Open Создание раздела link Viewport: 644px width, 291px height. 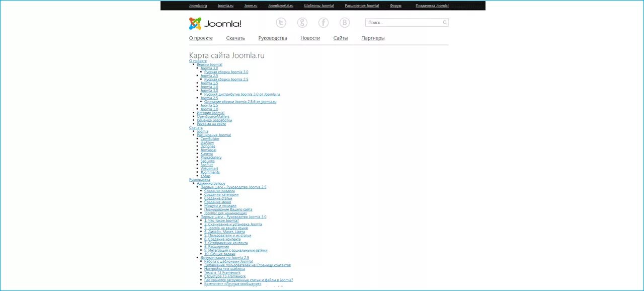click(x=219, y=191)
